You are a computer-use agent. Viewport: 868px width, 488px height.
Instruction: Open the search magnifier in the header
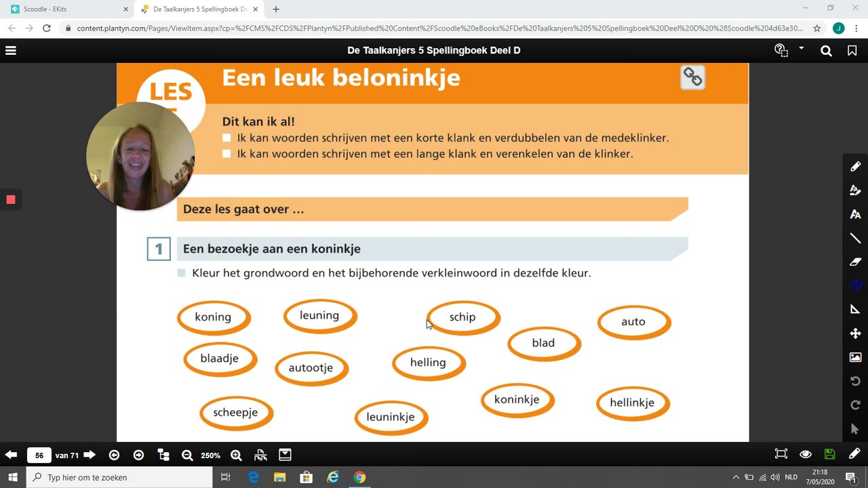[x=826, y=50]
